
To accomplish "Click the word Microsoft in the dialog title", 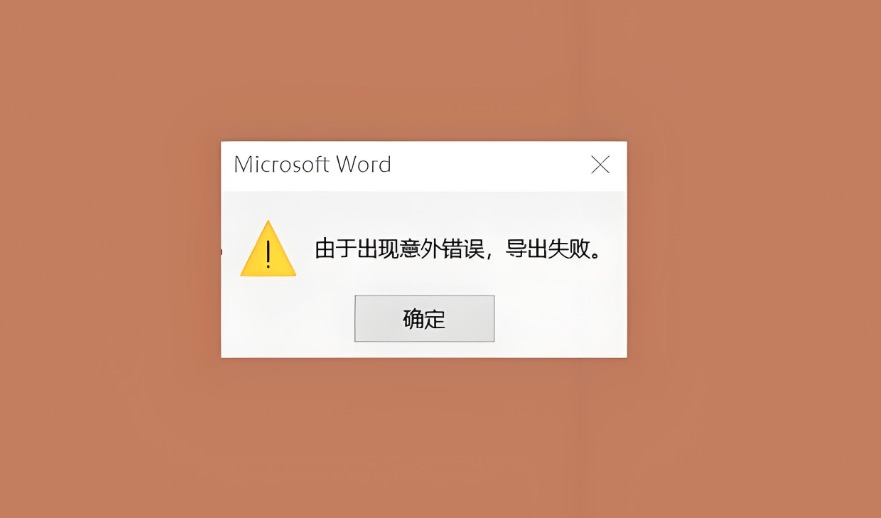I will (281, 165).
